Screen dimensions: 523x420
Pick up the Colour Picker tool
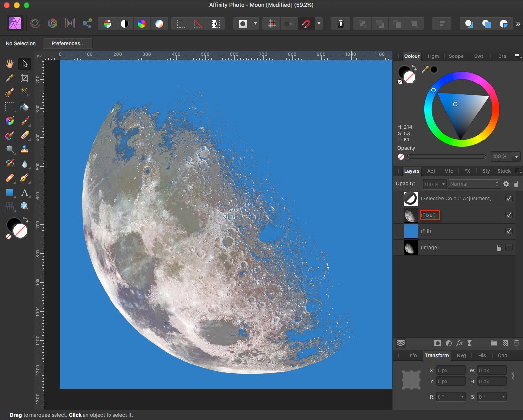tap(10, 78)
